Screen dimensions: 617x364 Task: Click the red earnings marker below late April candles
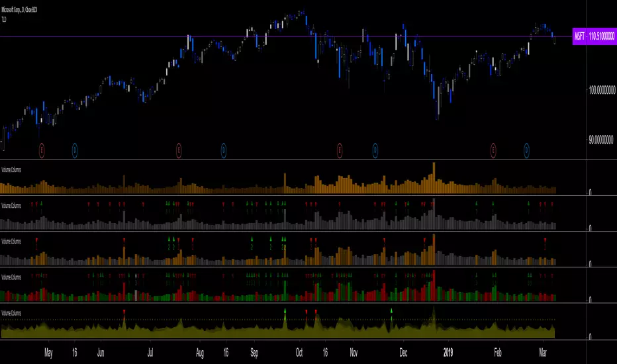pos(42,150)
